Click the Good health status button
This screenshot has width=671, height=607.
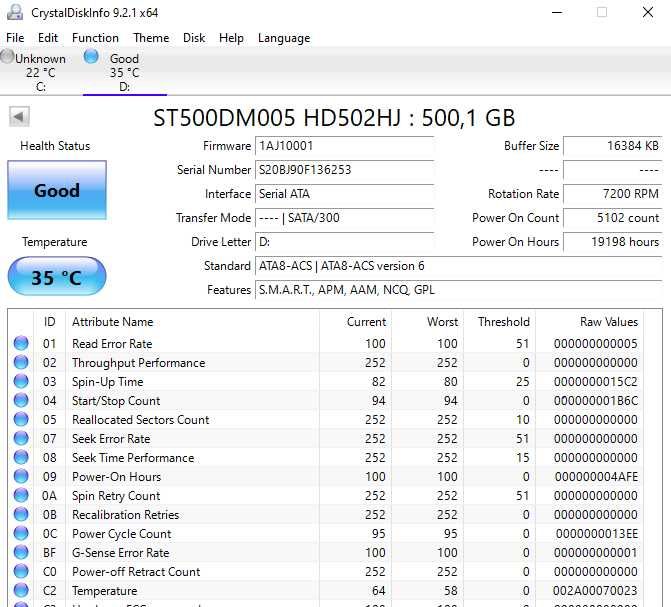pos(57,190)
